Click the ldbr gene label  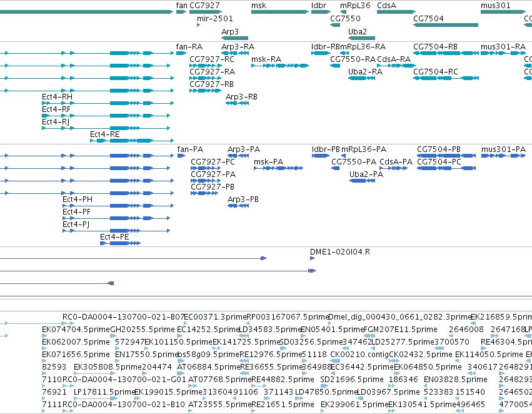[319, 6]
